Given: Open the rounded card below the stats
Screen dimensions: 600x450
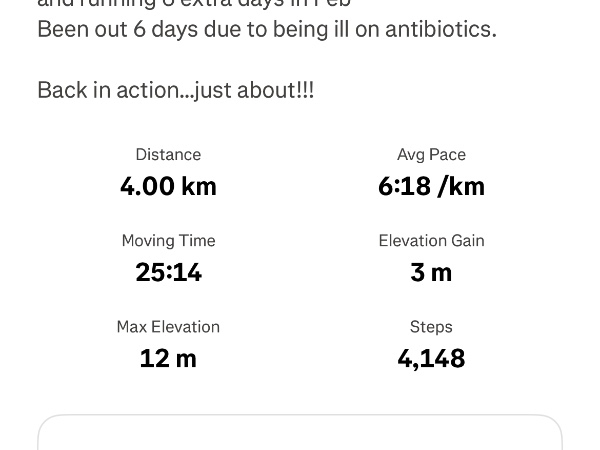Looking at the screenshot, I should pyautogui.click(x=300, y=434).
